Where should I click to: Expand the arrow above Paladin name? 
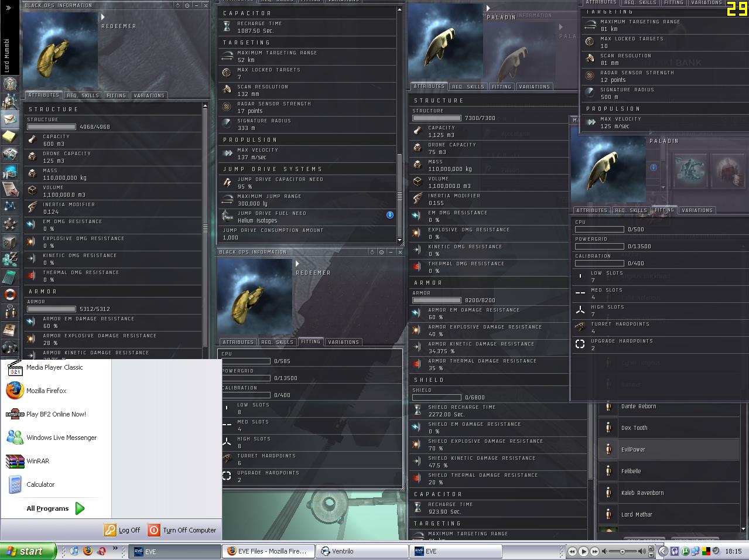point(488,9)
